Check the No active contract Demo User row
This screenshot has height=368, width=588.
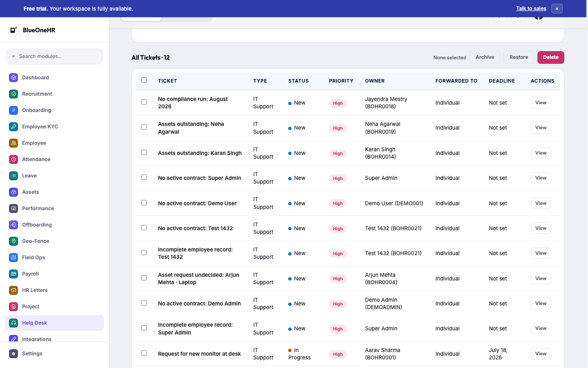(x=144, y=203)
